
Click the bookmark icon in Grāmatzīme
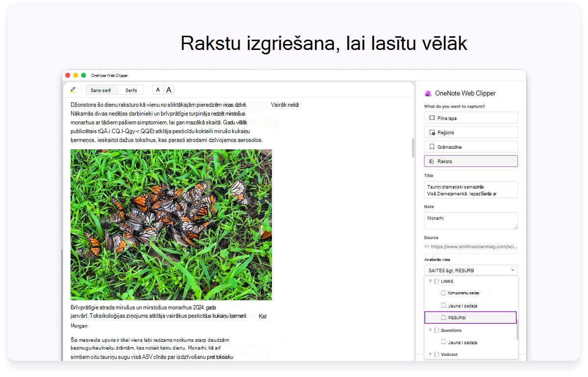432,146
